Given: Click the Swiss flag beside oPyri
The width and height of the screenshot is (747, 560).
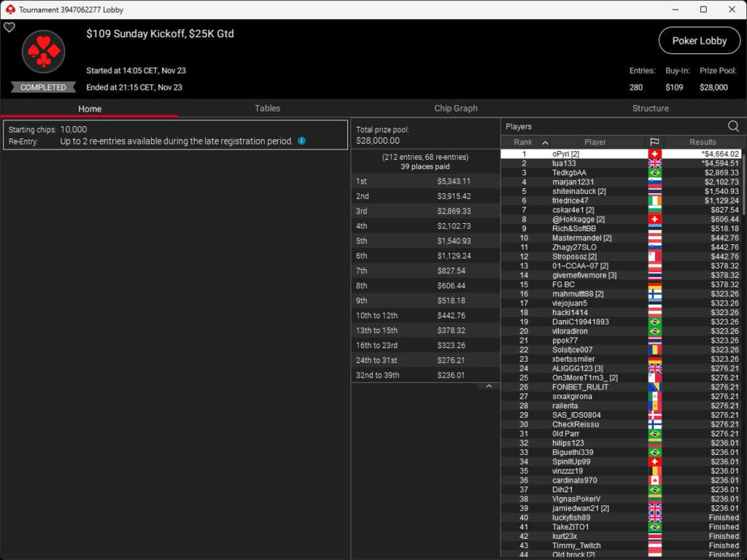Looking at the screenshot, I should [654, 154].
